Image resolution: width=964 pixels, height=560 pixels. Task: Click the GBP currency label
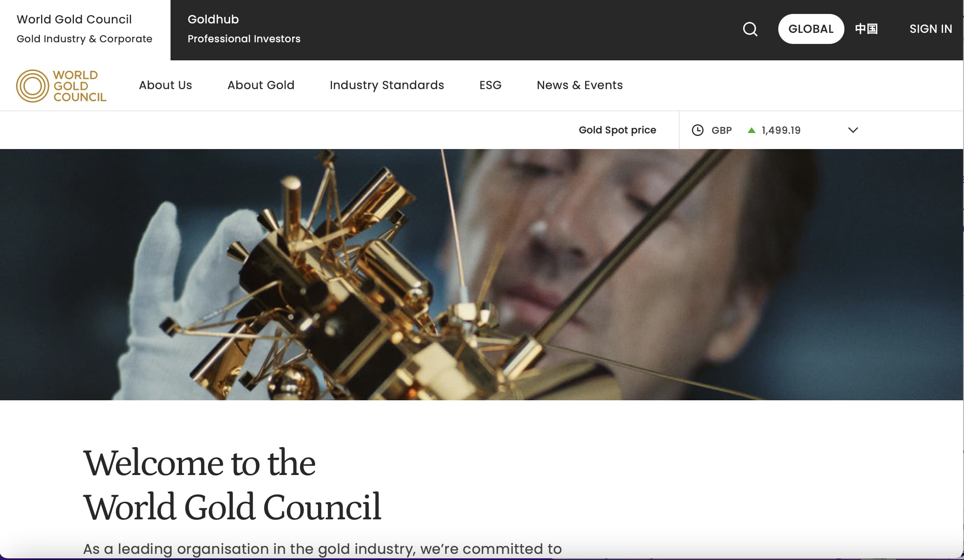pos(722,130)
